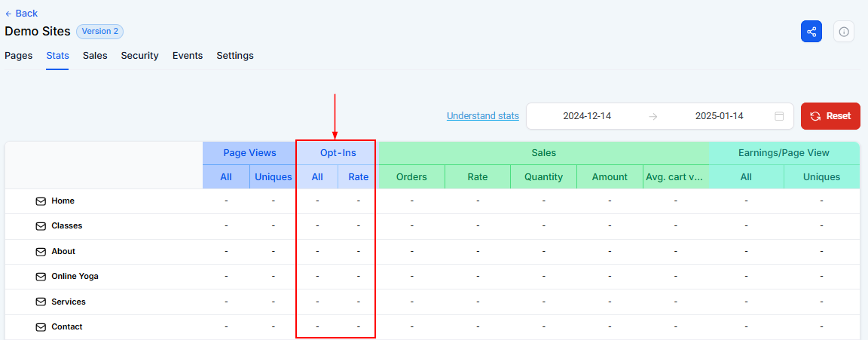Go to the Settings tab
Screen dimensions: 868x340
pyautogui.click(x=235, y=55)
